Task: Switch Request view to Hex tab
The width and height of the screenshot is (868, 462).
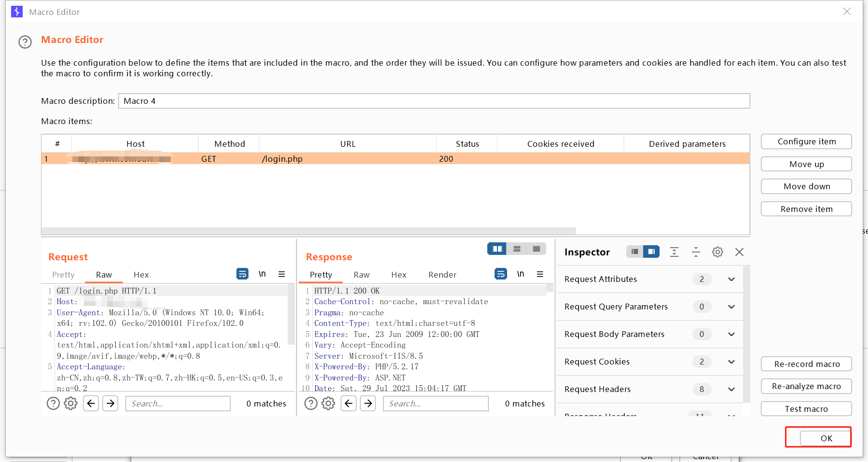Action: point(141,275)
